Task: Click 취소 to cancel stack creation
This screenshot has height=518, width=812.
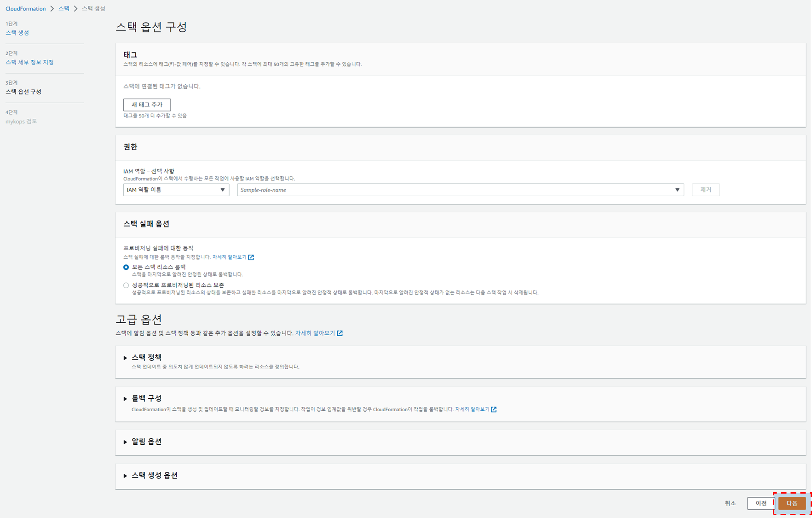Action: tap(730, 503)
